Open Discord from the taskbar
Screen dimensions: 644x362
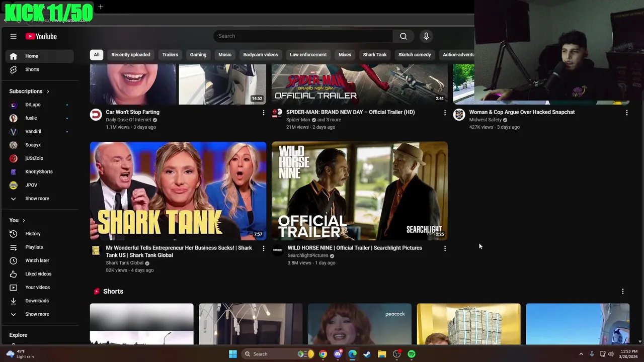pos(338,354)
